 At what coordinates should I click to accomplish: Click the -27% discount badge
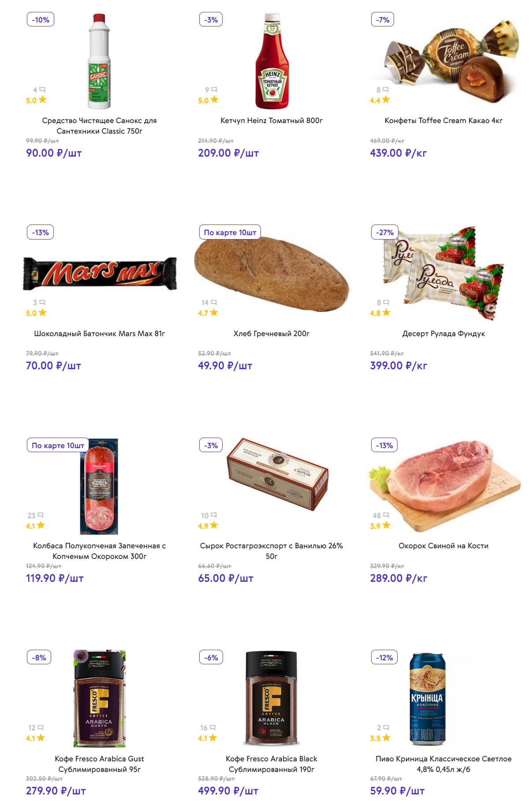tap(385, 232)
